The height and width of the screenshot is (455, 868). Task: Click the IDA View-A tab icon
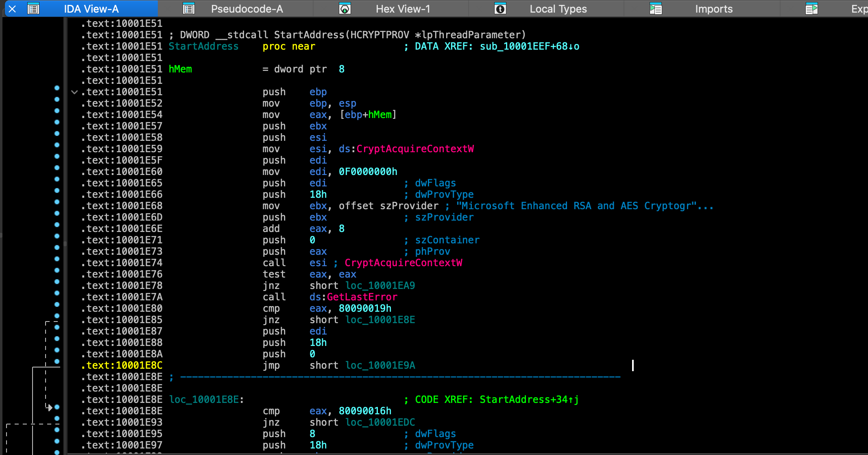33,9
